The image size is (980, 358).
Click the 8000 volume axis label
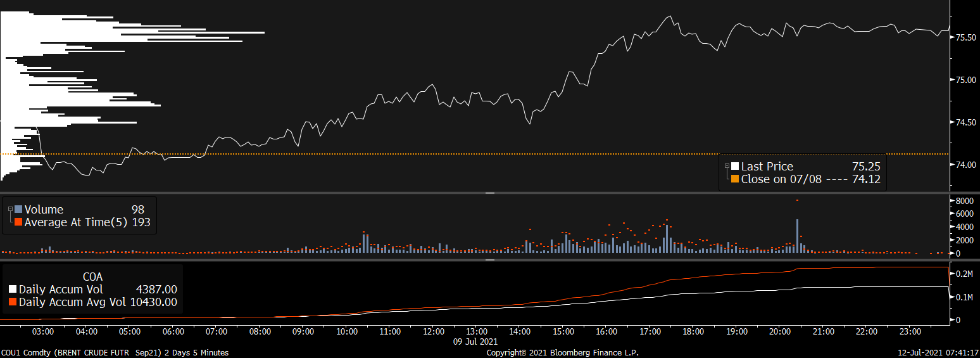click(964, 200)
